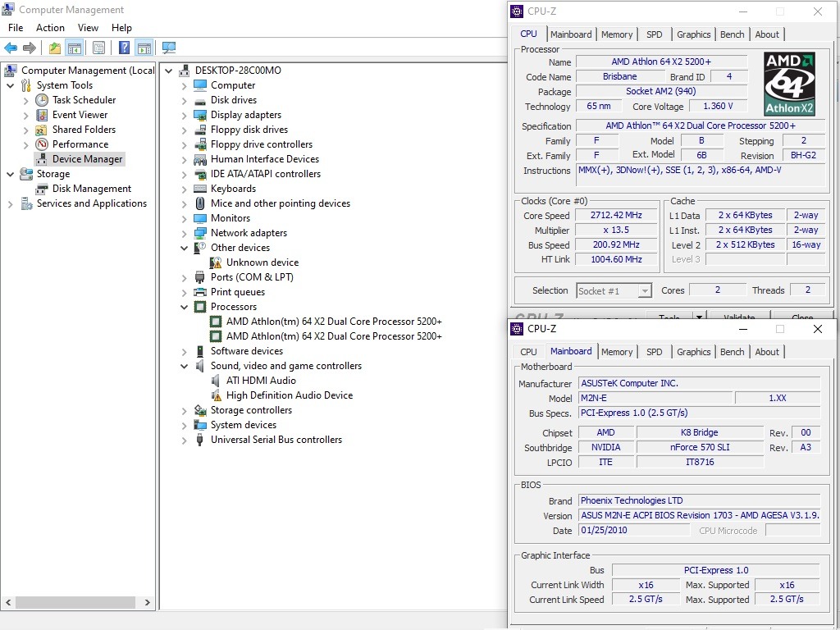Toggle the Show/Hide Action Pane toolbar button
The height and width of the screenshot is (630, 840).
coord(144,48)
